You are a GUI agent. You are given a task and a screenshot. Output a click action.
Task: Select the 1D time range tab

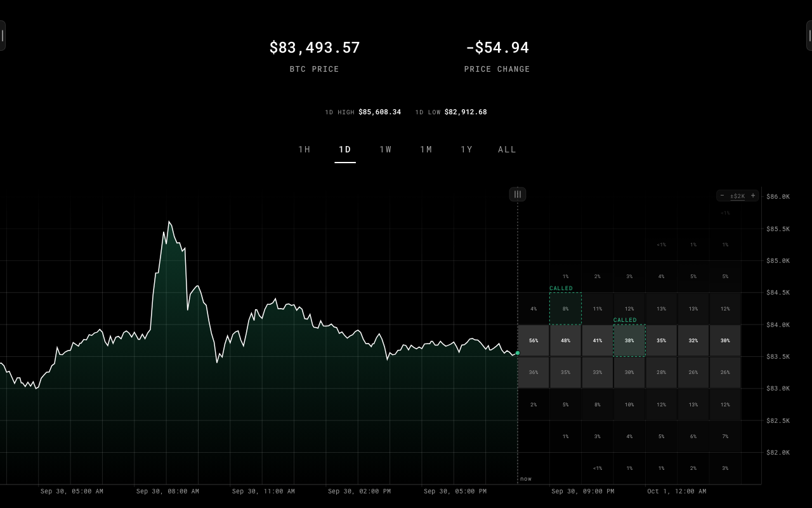pyautogui.click(x=345, y=149)
